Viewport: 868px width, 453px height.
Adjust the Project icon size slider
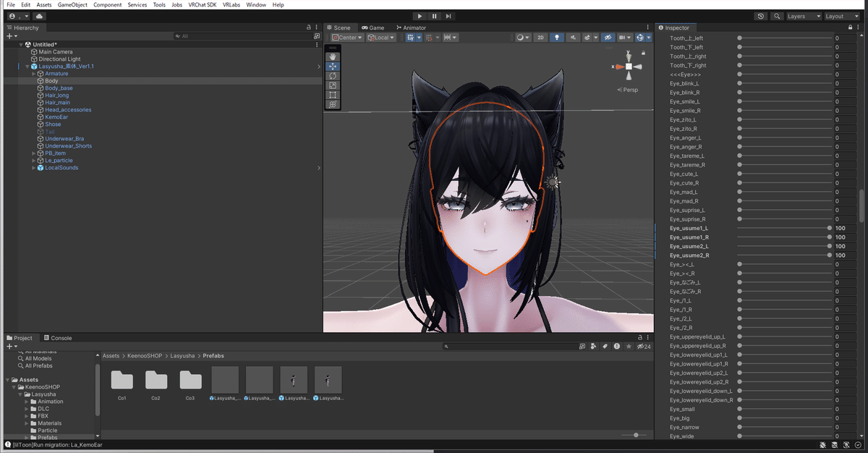pyautogui.click(x=634, y=435)
